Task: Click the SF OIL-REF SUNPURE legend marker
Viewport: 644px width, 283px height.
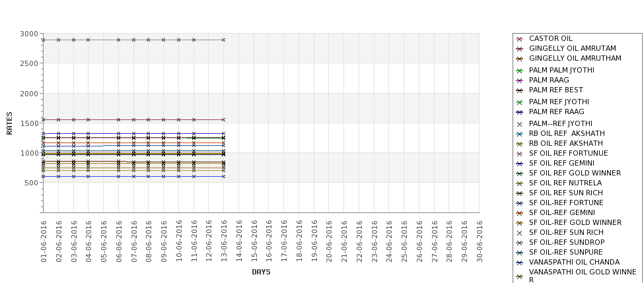Action: point(519,253)
